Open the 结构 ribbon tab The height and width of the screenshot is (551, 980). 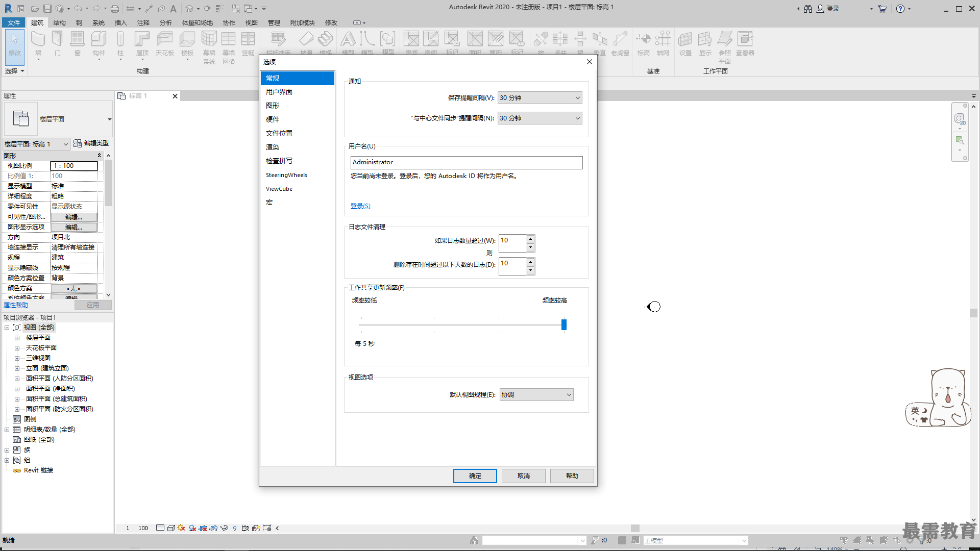click(x=60, y=22)
